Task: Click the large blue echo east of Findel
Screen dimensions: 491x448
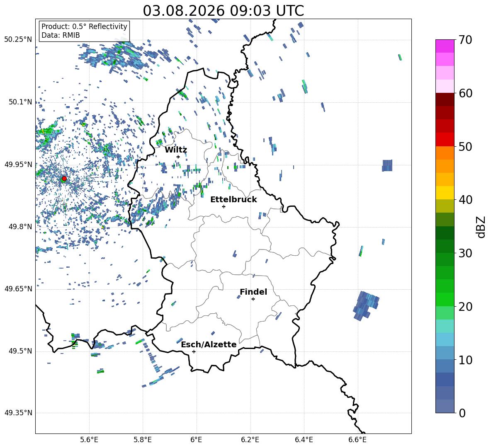Action: click(366, 306)
